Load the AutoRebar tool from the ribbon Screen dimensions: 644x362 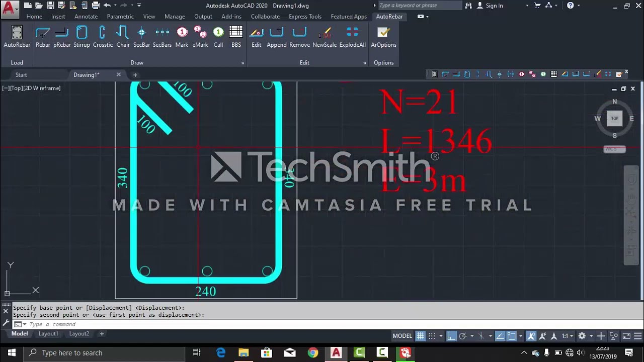point(17,37)
